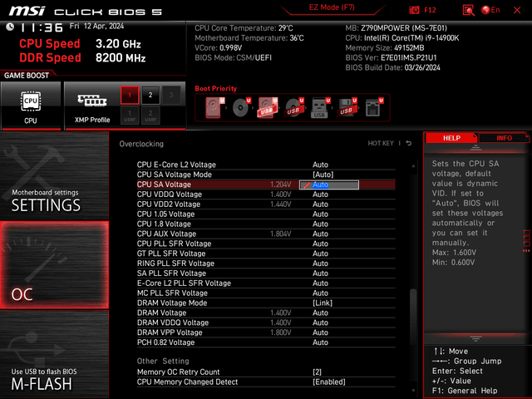Click help panel bottom collapse handle
This screenshot has height=399, width=532.
pos(475,338)
